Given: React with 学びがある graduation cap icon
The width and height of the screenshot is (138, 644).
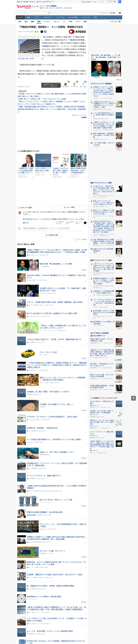Looking at the screenshot, I should 66,84.
